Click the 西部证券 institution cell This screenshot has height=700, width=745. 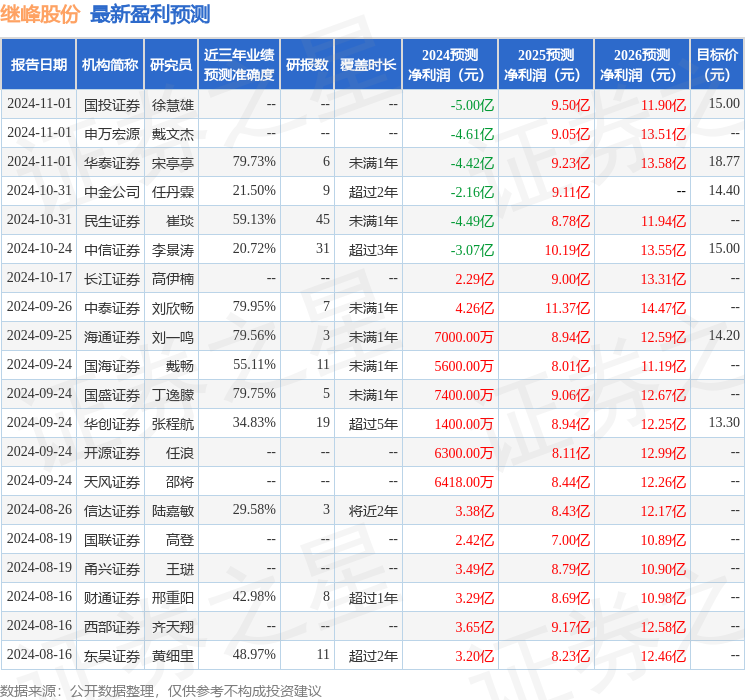112,627
